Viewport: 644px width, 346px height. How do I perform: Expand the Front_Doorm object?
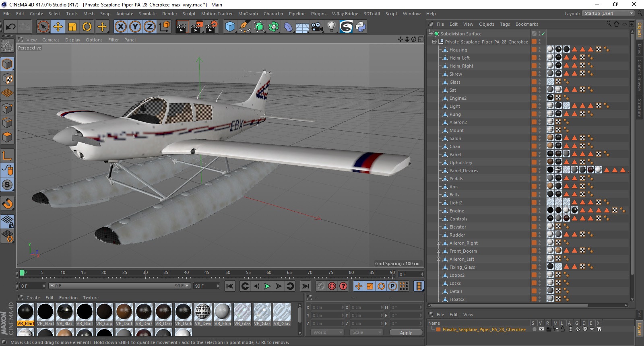[x=438, y=251]
